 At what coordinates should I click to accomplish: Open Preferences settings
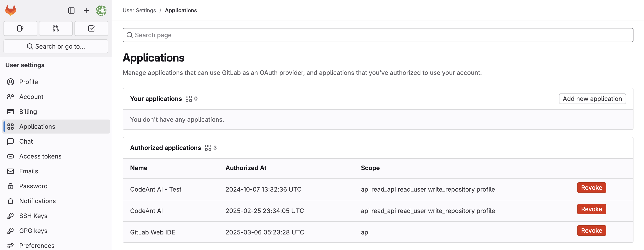[x=56, y=245]
